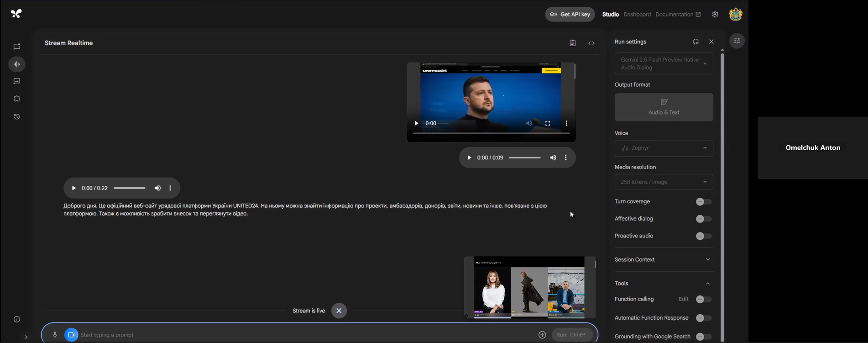
Task: Open the settings gear icon in header
Action: (x=715, y=14)
